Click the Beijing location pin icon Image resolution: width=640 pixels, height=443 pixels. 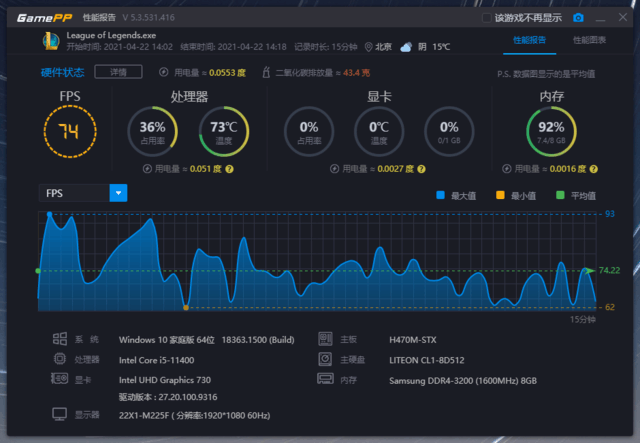click(x=369, y=47)
